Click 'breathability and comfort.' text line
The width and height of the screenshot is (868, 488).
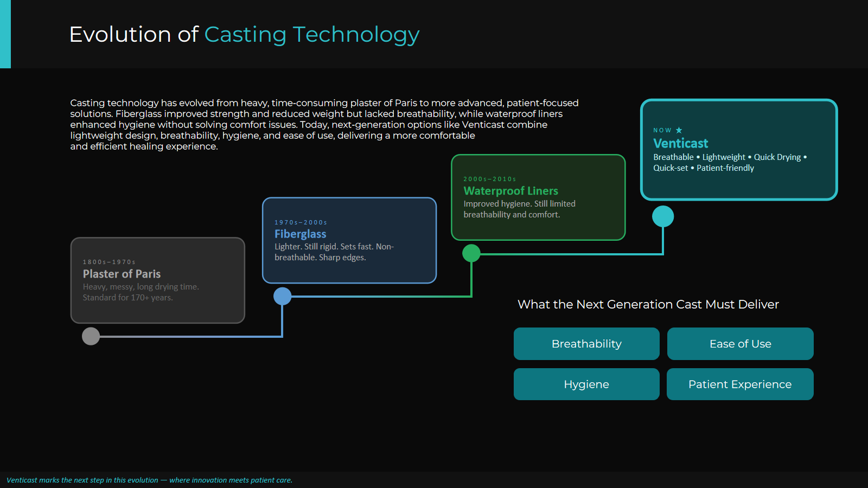point(512,215)
